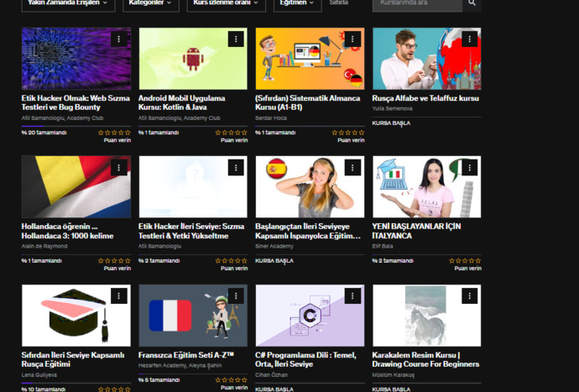Rate Fransızca Eğitim Seti with stars
Image resolution: width=579 pixels, height=392 pixels.
(231, 379)
